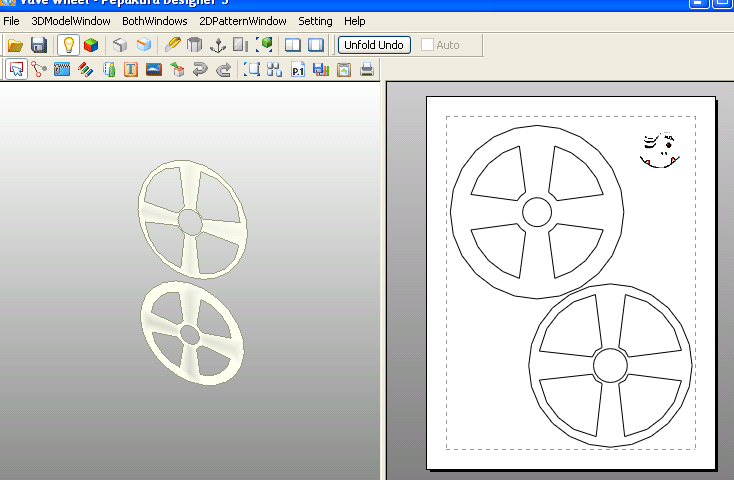
Task: Click the plain gray cube icon
Action: (x=120, y=45)
